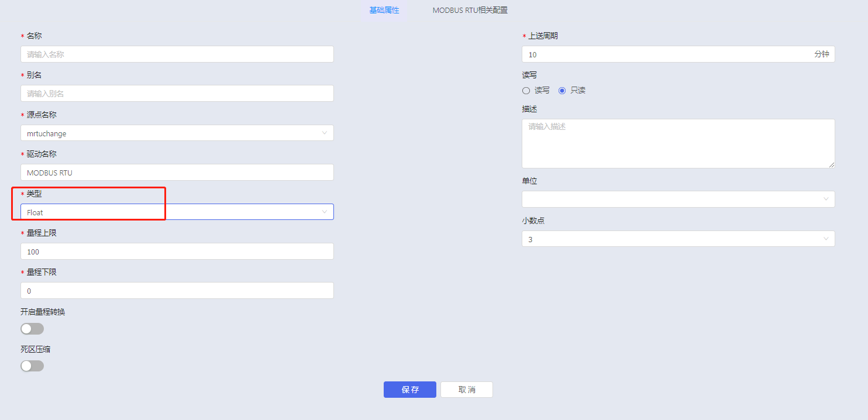
Task: Click the 量程上限 field with value 100
Action: [177, 252]
